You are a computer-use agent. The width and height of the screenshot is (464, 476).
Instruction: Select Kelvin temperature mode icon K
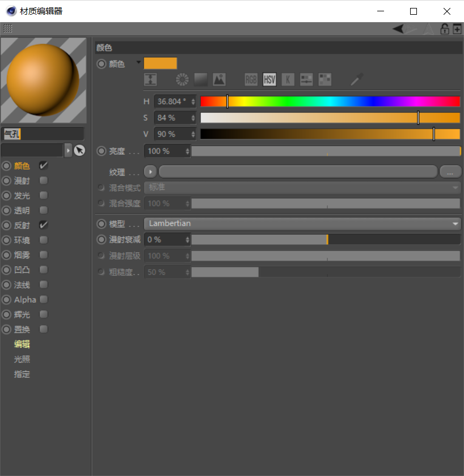point(288,80)
